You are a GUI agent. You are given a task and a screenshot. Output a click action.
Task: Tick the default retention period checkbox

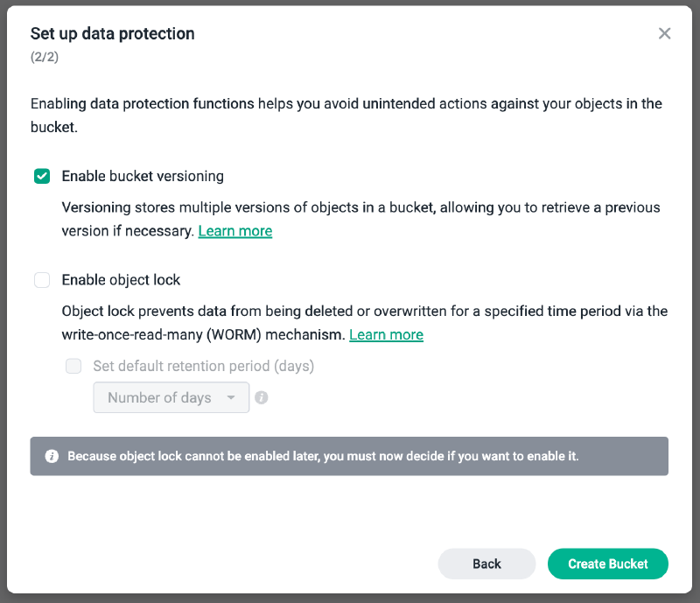73,366
